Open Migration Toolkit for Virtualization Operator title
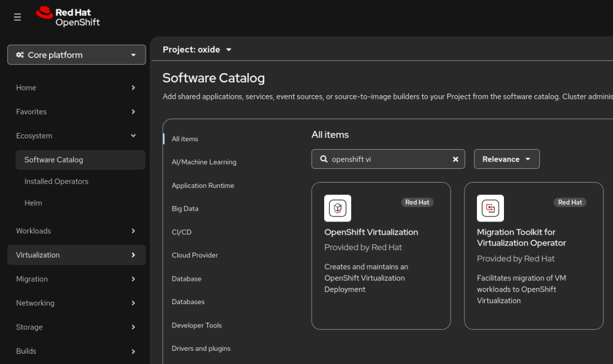 tap(521, 238)
